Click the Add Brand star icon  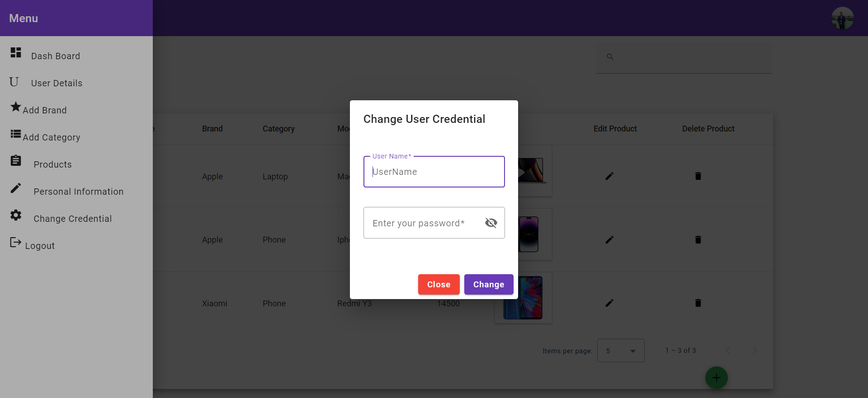click(x=15, y=107)
